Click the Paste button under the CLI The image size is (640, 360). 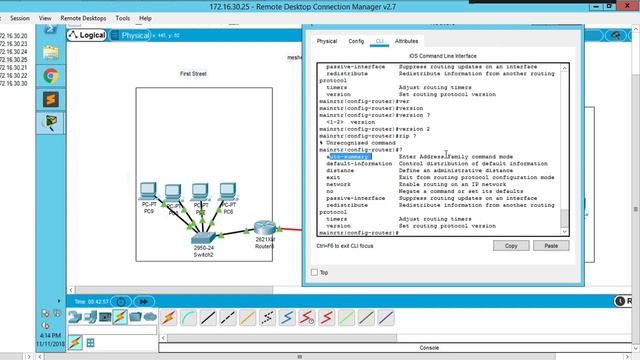tap(551, 246)
